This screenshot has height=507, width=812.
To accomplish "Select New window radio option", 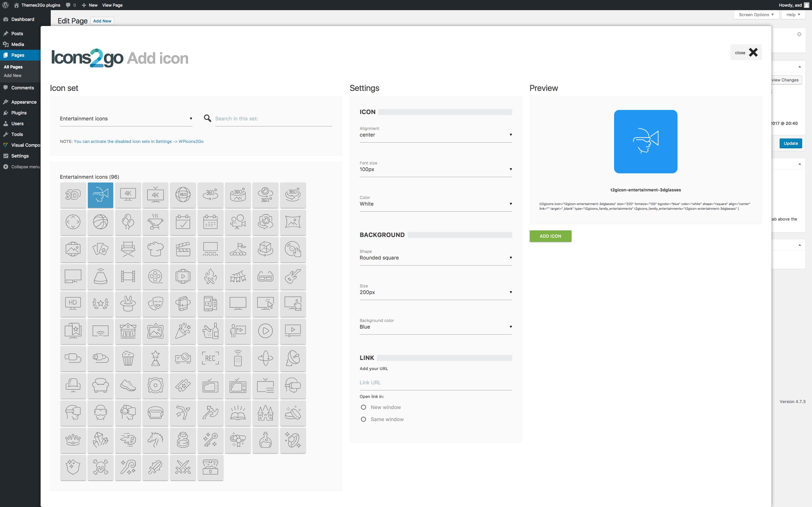I will point(363,407).
